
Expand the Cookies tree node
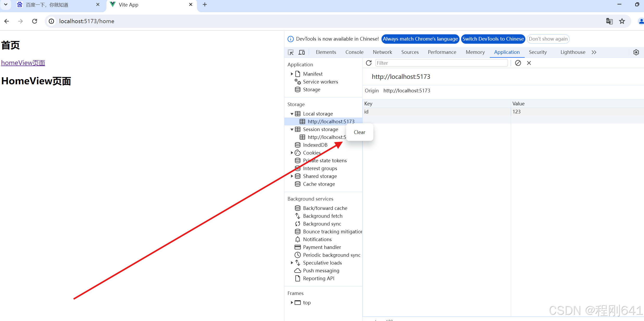click(292, 153)
